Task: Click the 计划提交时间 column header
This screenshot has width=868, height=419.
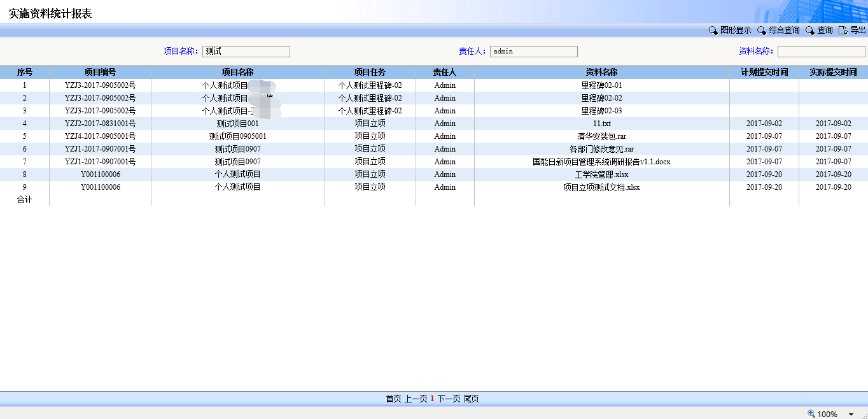Action: point(764,73)
